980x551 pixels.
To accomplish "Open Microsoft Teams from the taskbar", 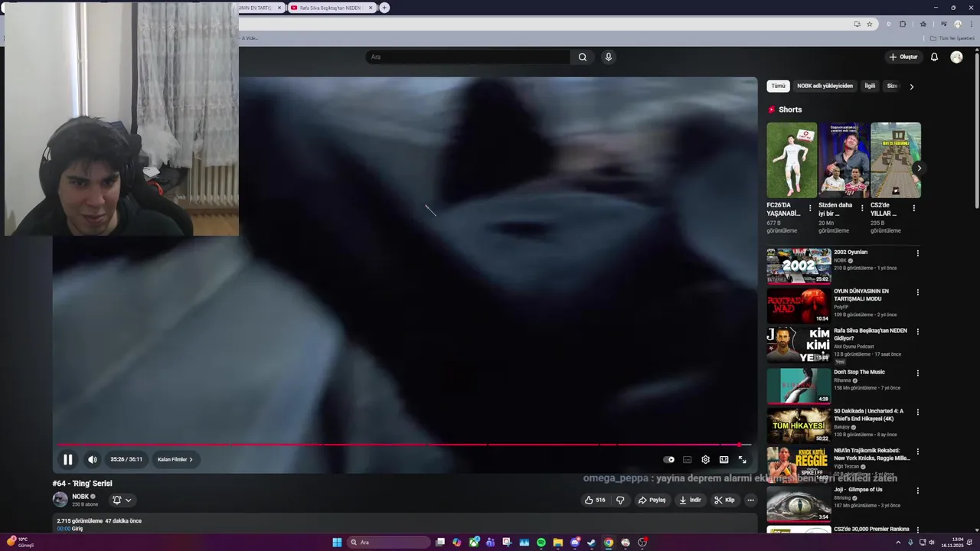I will (x=491, y=543).
